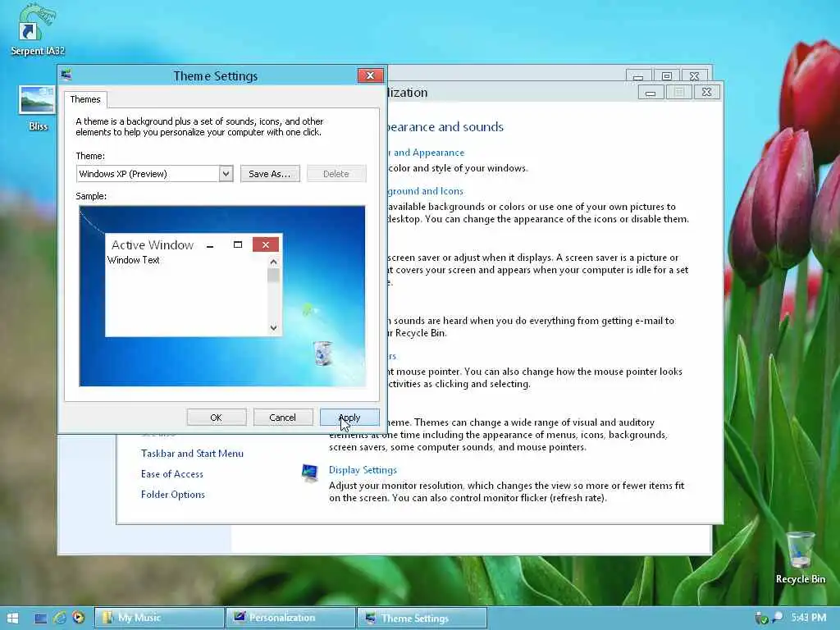Switch to the Themes tab
Image resolution: width=840 pixels, height=630 pixels.
[85, 99]
